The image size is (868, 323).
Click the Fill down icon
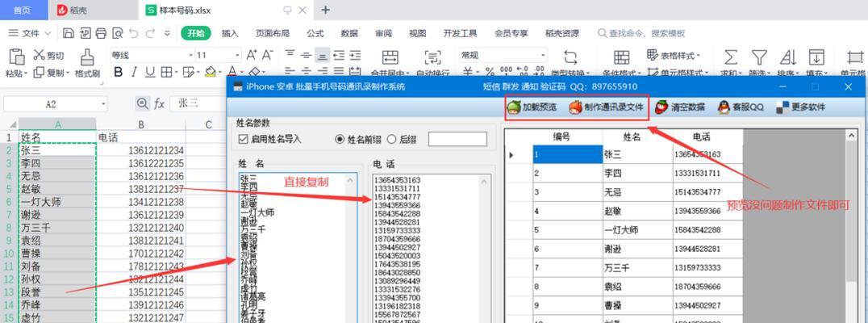coord(816,57)
